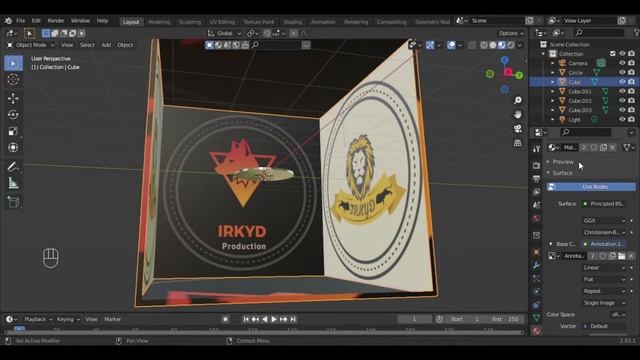
Task: Switch to the Sculpting workspace tab
Action: click(x=190, y=22)
